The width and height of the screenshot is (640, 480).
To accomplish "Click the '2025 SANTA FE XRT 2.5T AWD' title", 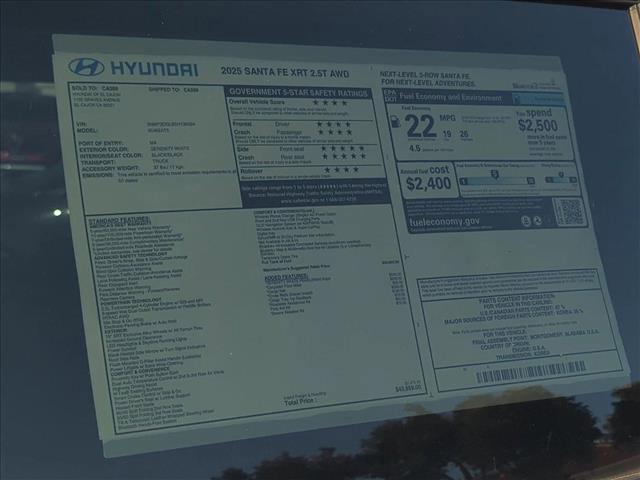I will pos(285,72).
